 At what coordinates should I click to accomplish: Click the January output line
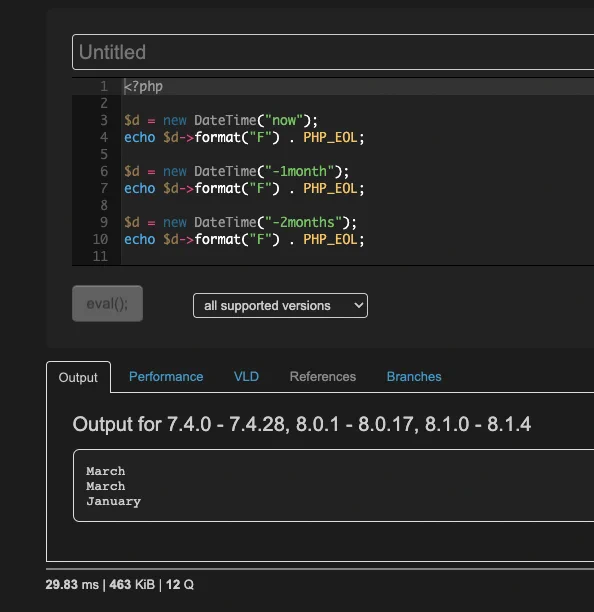[x=114, y=501]
